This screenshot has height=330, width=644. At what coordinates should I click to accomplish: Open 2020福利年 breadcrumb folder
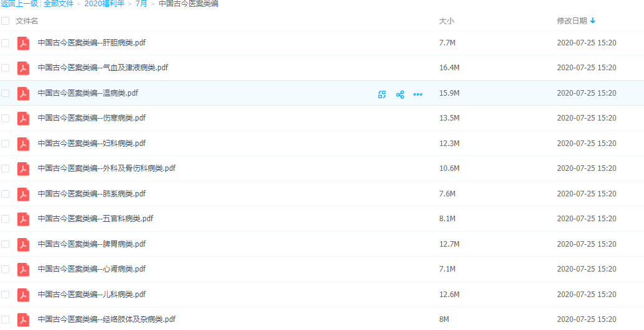pos(105,4)
